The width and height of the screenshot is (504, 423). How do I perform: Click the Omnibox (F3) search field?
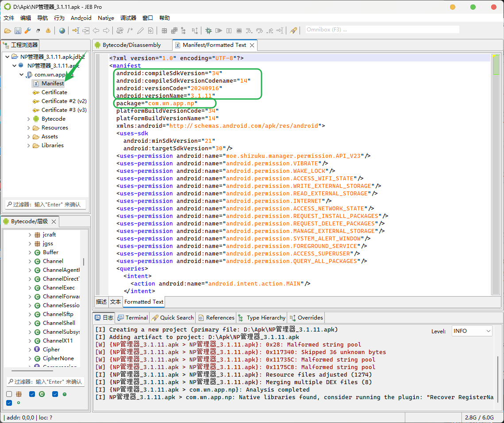pos(382,30)
